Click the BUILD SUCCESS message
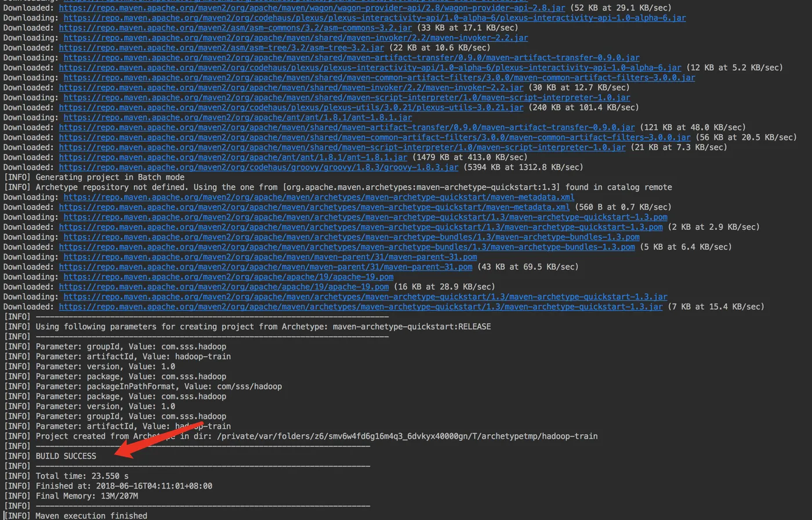This screenshot has height=520, width=812. pos(66,456)
